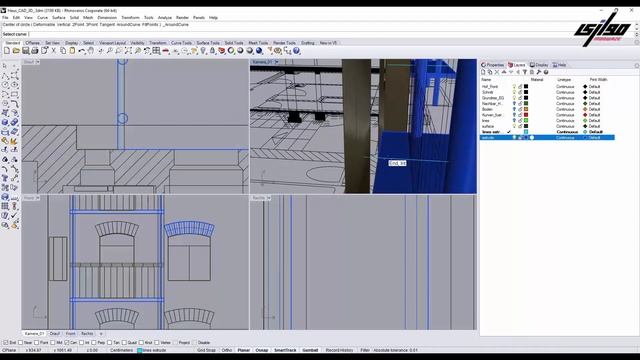640x360 pixels.
Task: Toggle Gumball in the status bar
Action: 310,350
